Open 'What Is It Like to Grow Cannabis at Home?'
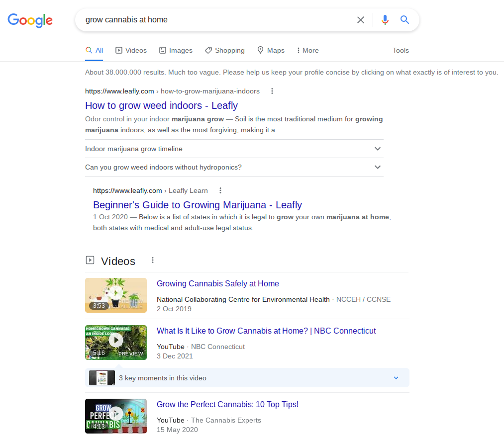This screenshot has height=438, width=504. point(266,331)
